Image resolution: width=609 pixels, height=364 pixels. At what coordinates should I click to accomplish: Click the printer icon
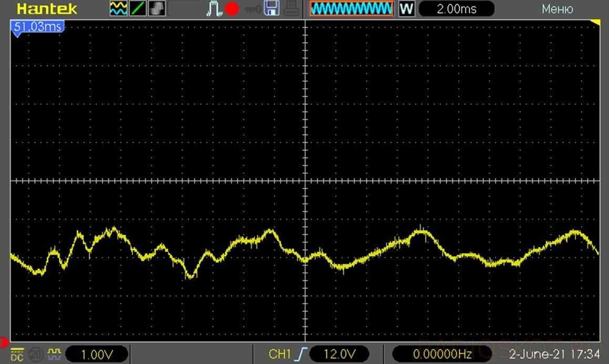pos(292,9)
